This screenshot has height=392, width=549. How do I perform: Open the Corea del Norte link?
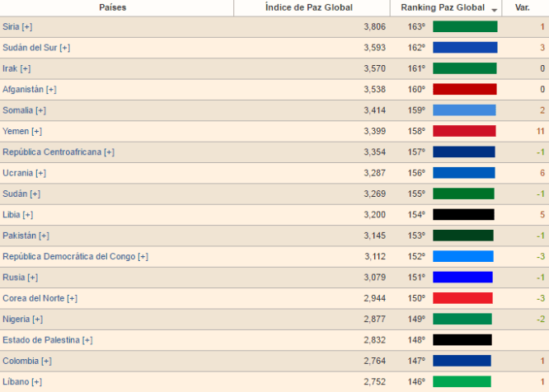pos(34,298)
